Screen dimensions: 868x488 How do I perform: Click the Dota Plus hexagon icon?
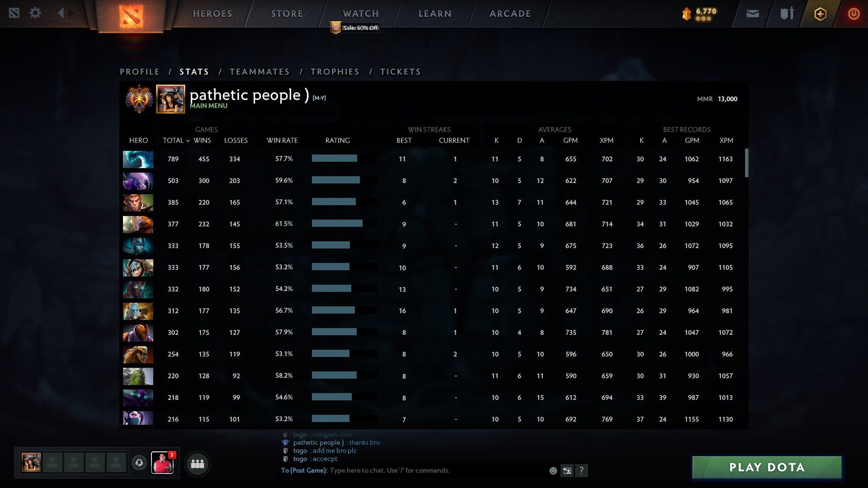click(820, 14)
